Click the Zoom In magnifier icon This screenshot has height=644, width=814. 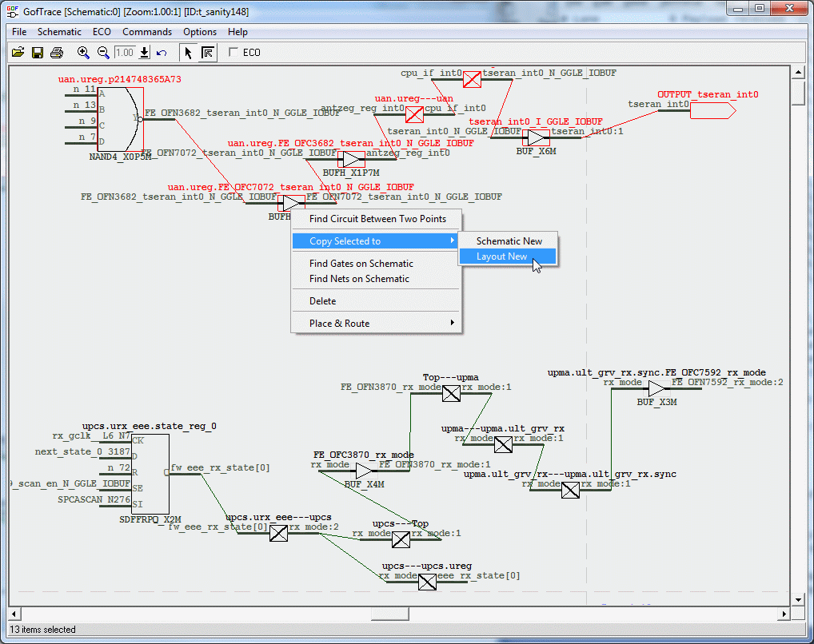(83, 53)
